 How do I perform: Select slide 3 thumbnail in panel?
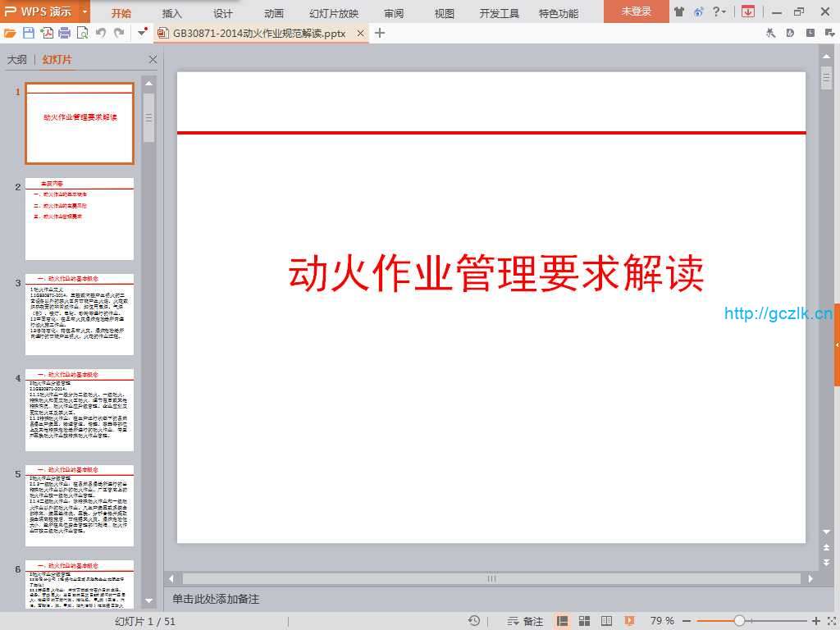pyautogui.click(x=80, y=315)
